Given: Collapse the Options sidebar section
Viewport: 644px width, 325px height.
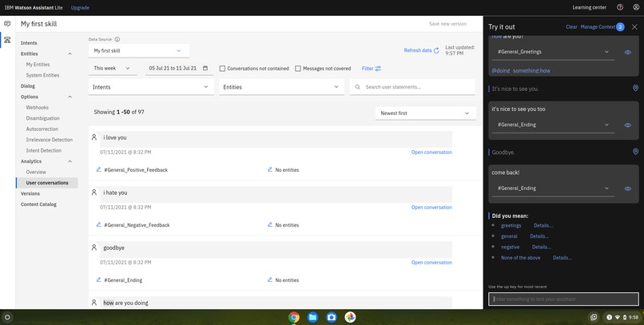Looking at the screenshot, I should coord(70,97).
